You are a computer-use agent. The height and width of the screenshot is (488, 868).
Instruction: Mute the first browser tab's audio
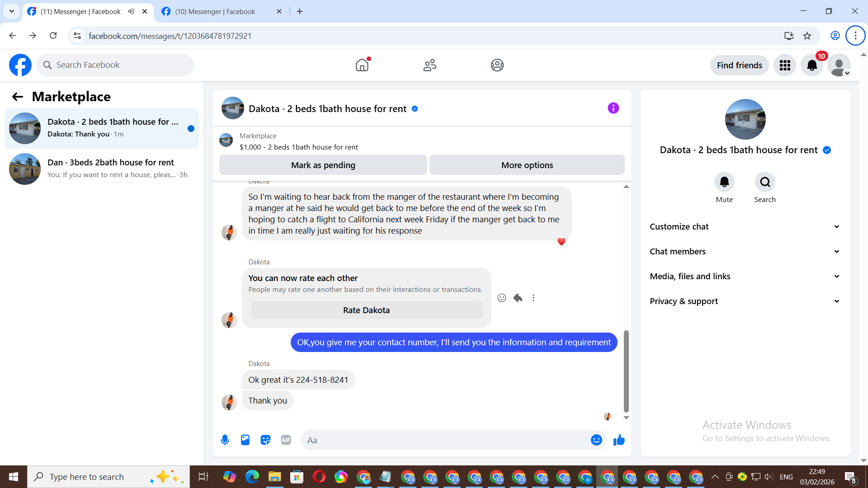click(131, 11)
